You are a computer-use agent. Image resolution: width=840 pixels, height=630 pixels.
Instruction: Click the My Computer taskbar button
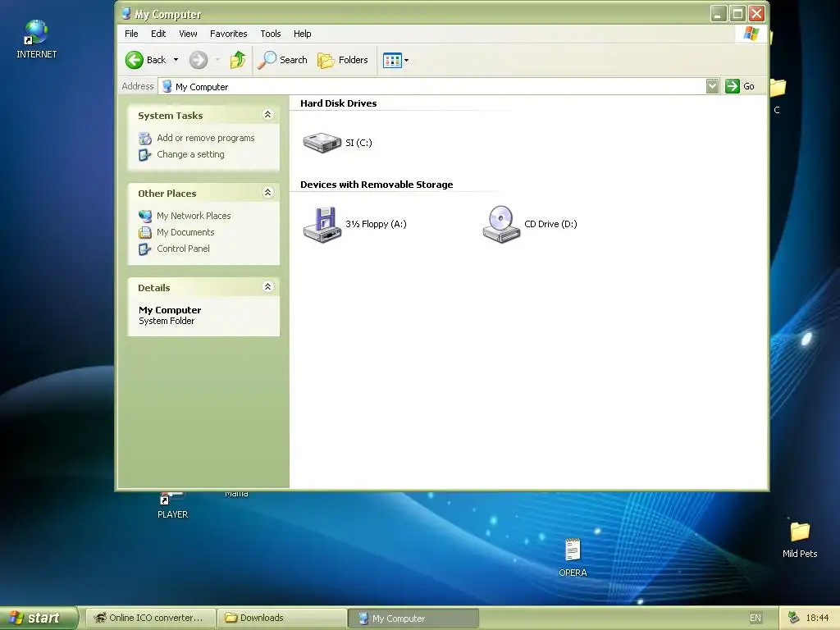(x=413, y=619)
